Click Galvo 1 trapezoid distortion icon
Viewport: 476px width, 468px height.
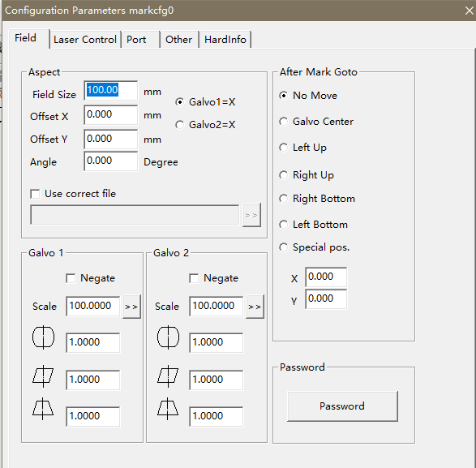43,409
